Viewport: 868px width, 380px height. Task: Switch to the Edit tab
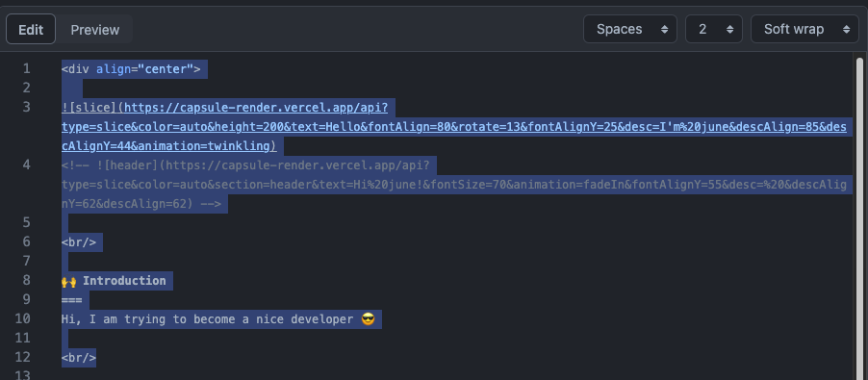click(31, 29)
